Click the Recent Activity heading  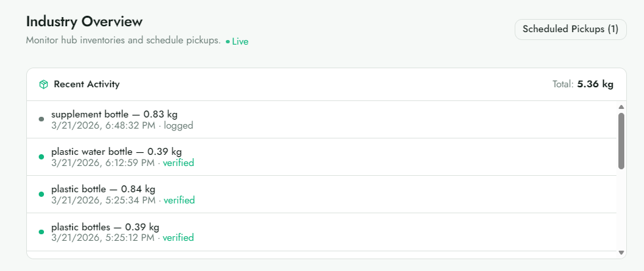coord(87,84)
